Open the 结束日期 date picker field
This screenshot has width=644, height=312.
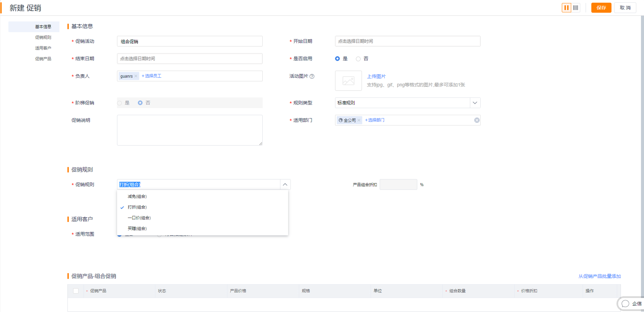(x=190, y=59)
